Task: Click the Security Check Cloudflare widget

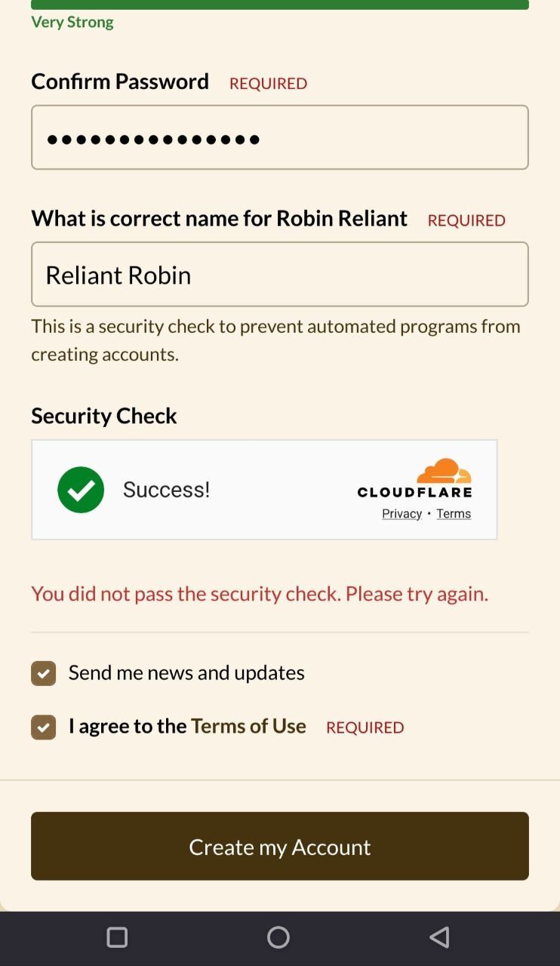Action: 264,490
